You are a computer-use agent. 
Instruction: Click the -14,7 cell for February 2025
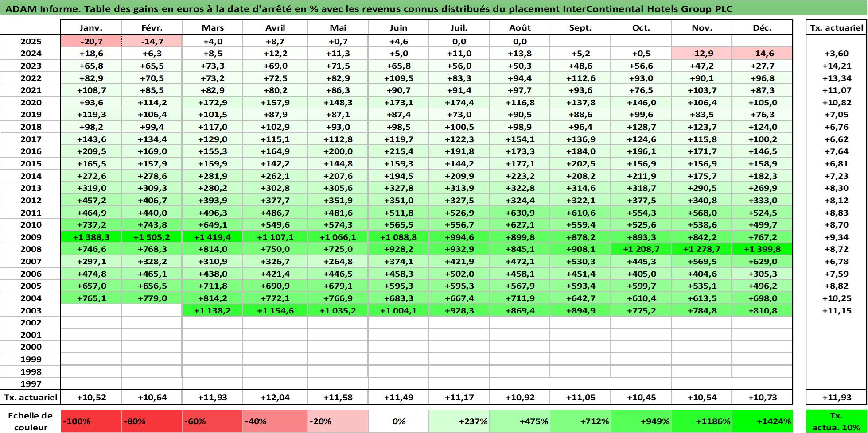[152, 42]
